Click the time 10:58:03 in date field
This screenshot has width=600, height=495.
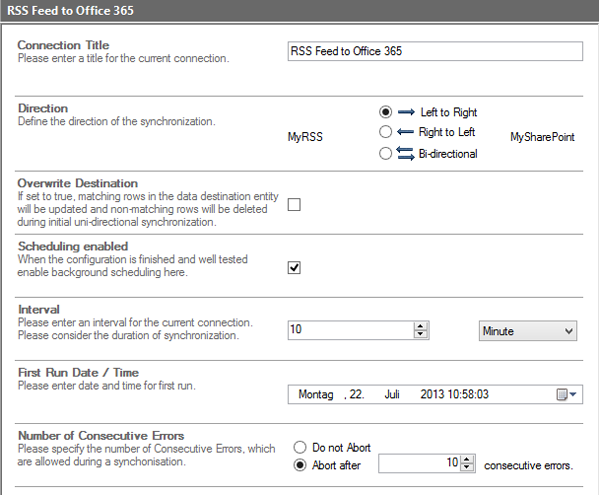coord(466,394)
